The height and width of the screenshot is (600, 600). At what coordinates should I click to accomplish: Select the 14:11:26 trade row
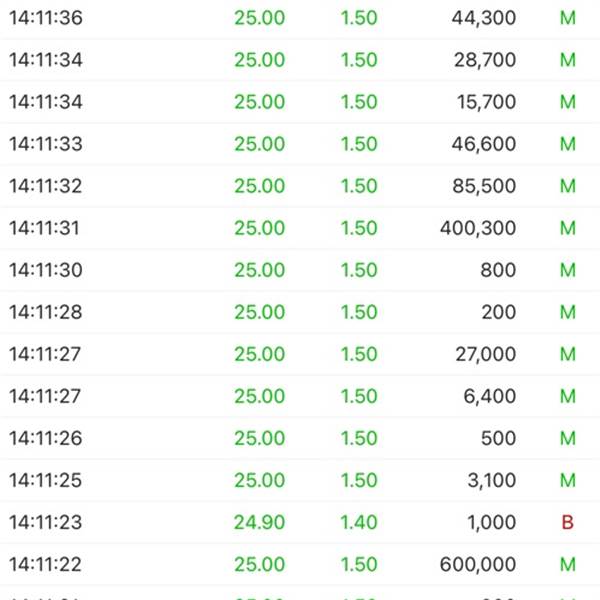300,439
